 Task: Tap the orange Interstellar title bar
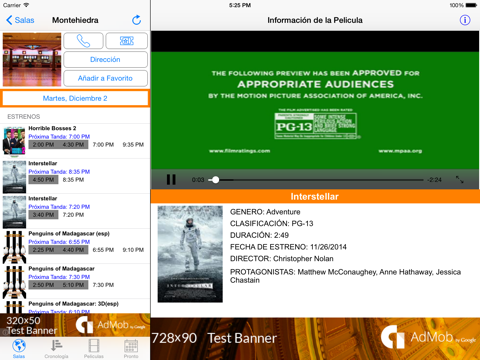click(315, 197)
